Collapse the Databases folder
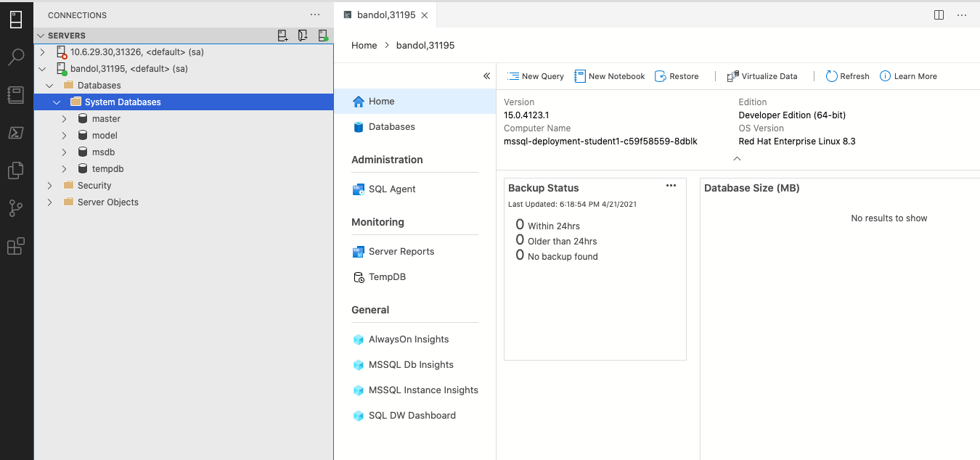Screen dimensions: 980x460 click(x=49, y=86)
